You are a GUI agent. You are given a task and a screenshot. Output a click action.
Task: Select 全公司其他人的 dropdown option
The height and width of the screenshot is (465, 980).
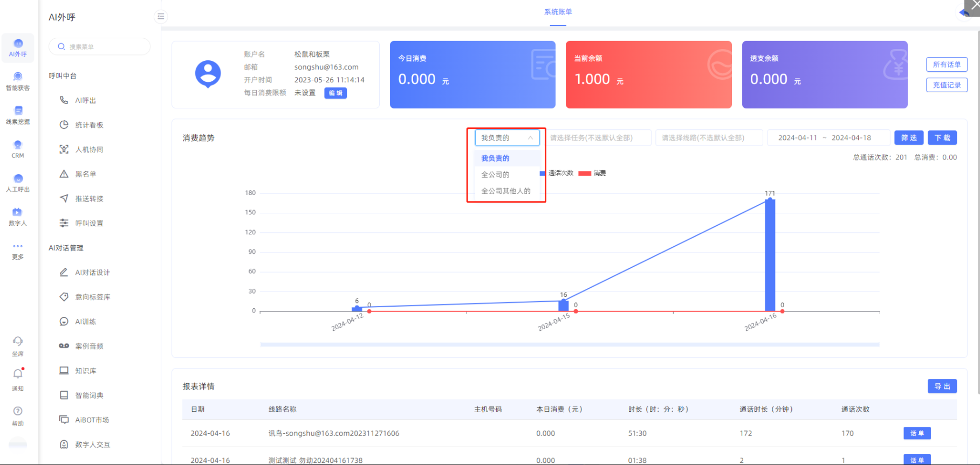coord(505,191)
